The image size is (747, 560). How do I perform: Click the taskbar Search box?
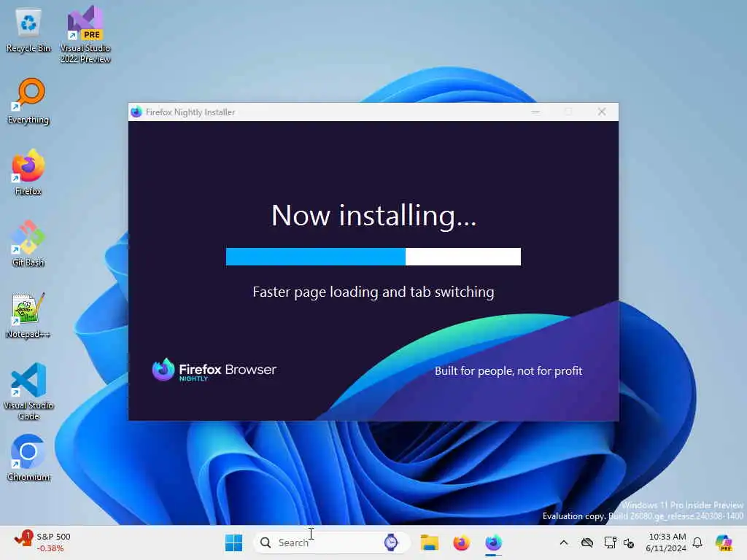coord(332,542)
